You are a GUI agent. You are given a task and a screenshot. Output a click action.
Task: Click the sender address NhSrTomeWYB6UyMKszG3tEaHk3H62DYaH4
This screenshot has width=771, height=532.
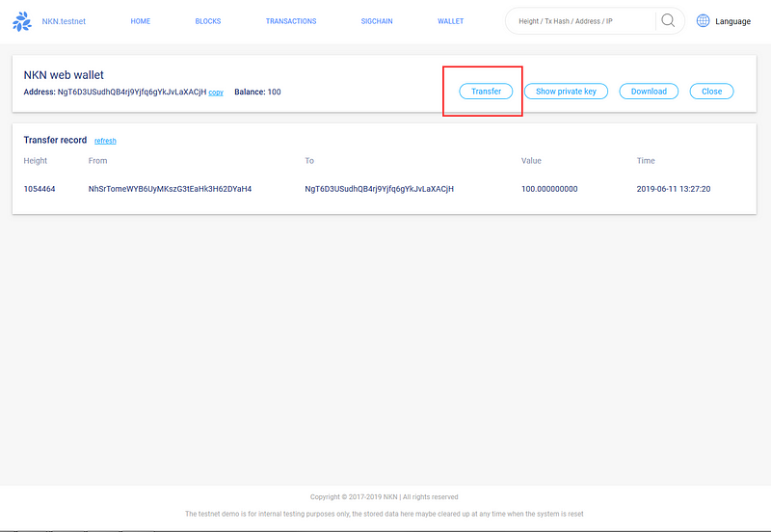[x=171, y=189]
